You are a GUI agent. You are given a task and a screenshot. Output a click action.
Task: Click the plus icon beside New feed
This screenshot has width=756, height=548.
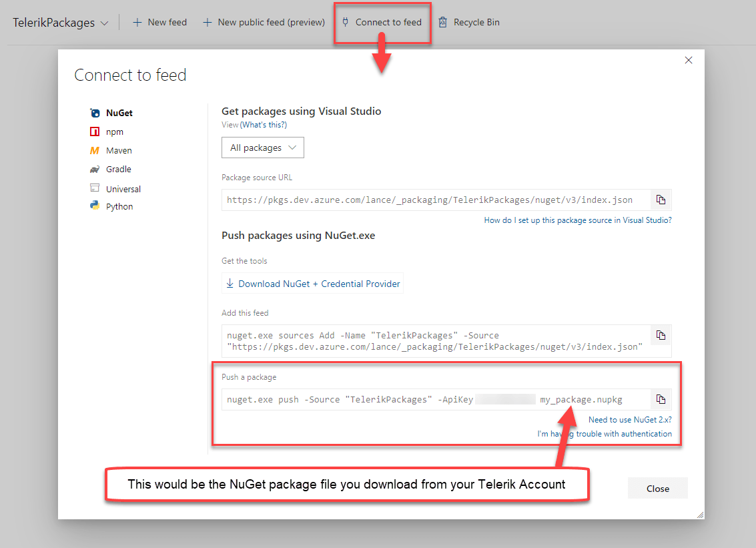coord(137,22)
